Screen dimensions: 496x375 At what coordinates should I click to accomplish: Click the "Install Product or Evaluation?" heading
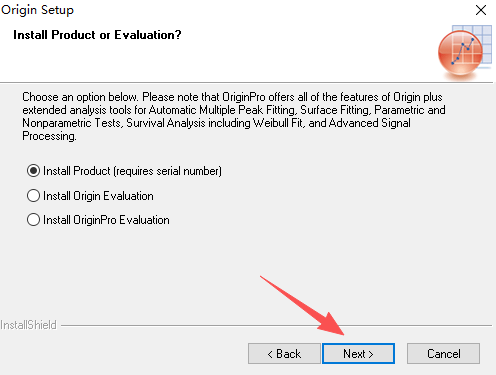pyautogui.click(x=97, y=35)
